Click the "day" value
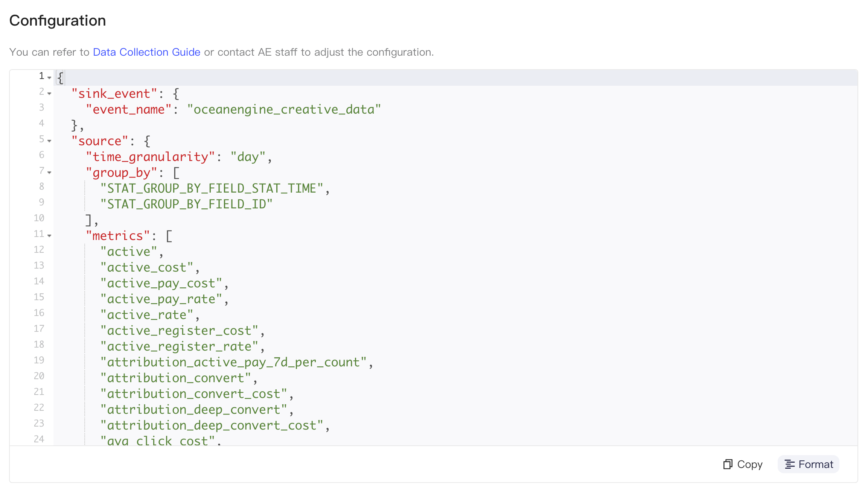This screenshot has width=868, height=492. click(248, 157)
